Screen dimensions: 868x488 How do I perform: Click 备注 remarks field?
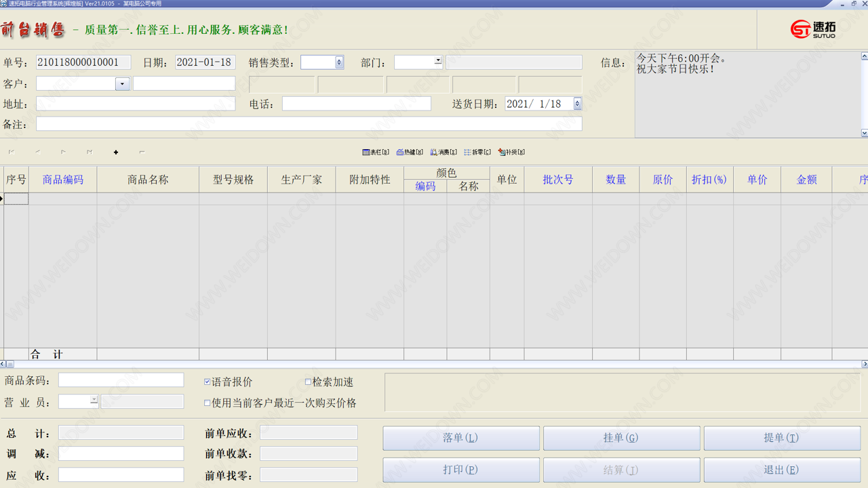click(x=309, y=124)
